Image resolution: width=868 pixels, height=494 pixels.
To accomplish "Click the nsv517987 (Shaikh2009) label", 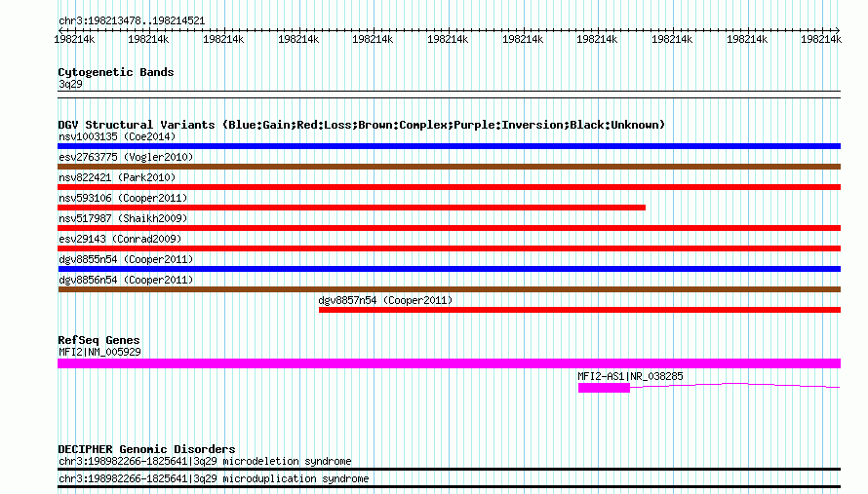I will [x=123, y=218].
